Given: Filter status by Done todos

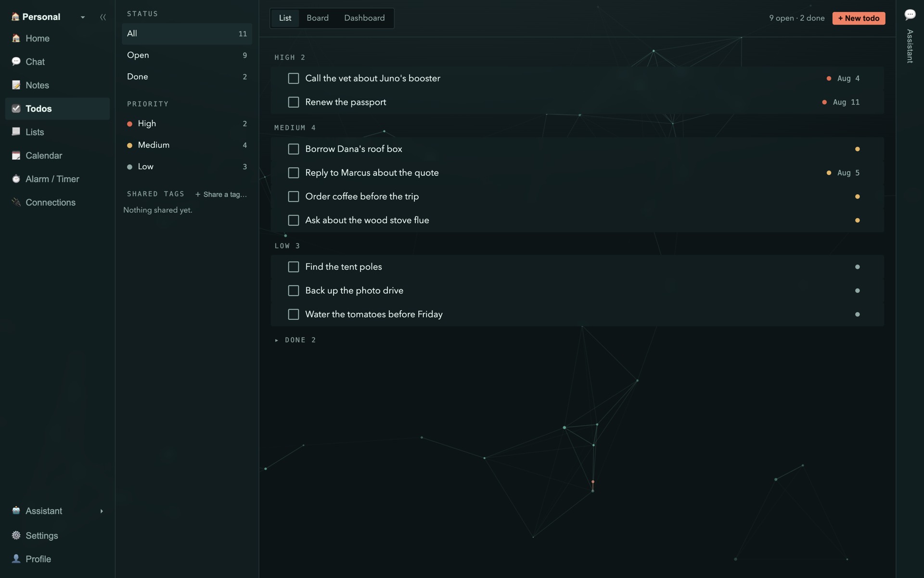Looking at the screenshot, I should (x=187, y=77).
